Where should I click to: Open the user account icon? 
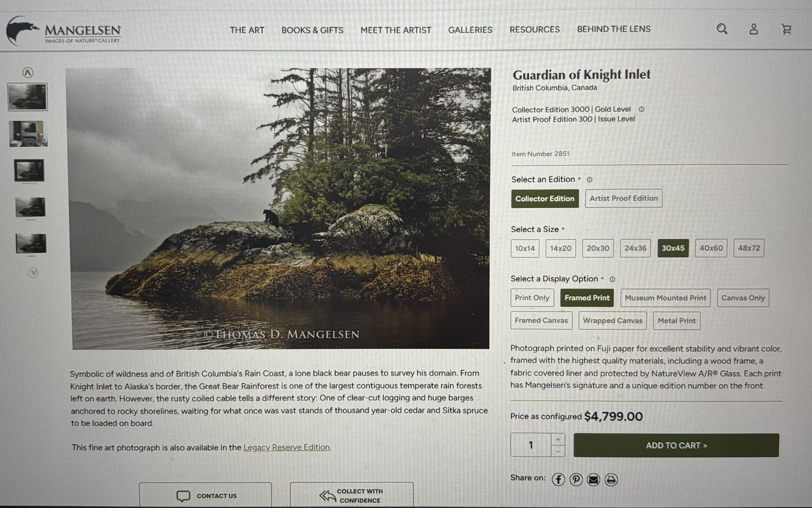coord(754,29)
